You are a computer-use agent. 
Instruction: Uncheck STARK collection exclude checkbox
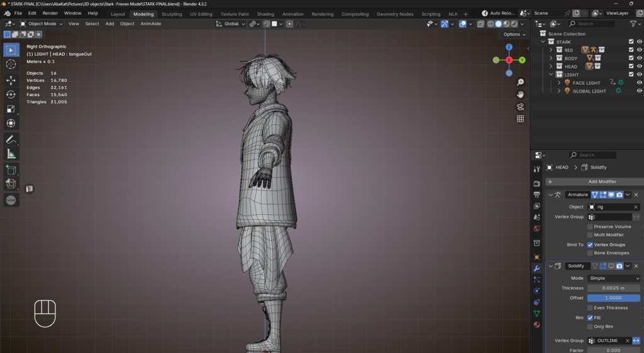point(631,41)
